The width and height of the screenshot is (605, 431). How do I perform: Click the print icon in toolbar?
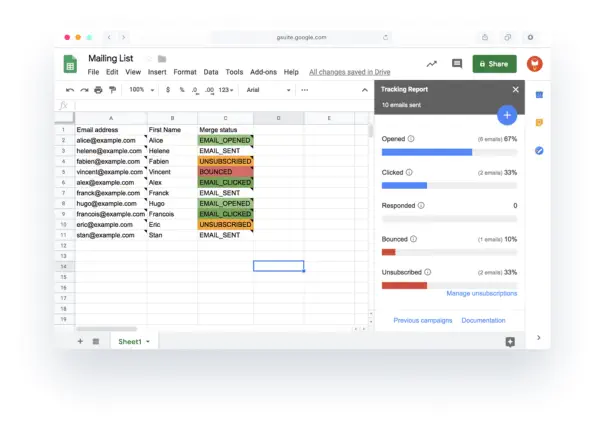point(98,90)
